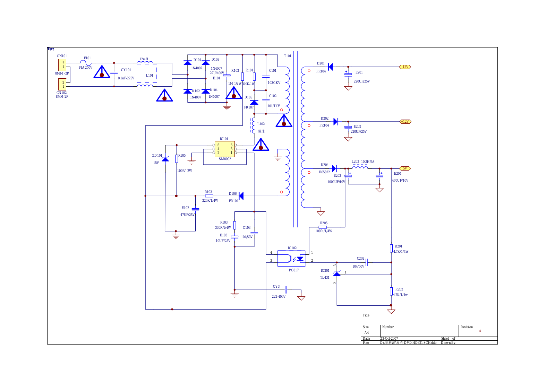Click the D201 diode symbol
The height and width of the screenshot is (392, 555).
pos(331,67)
